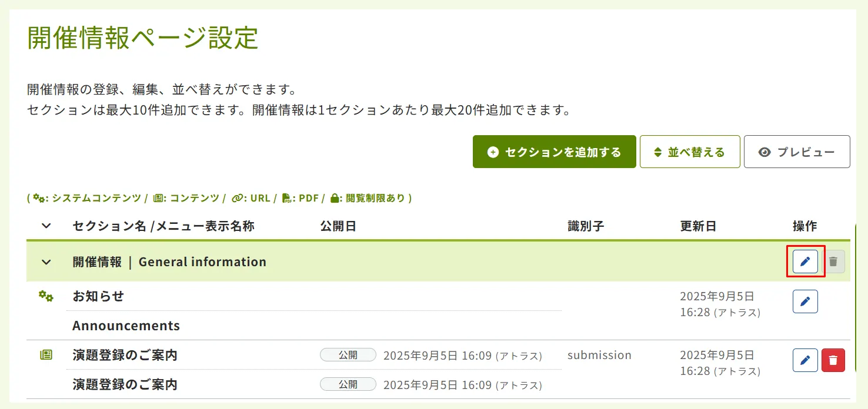Delete the 演題登録のご案内 entry
Screen dimensions: 868x409
click(x=833, y=360)
